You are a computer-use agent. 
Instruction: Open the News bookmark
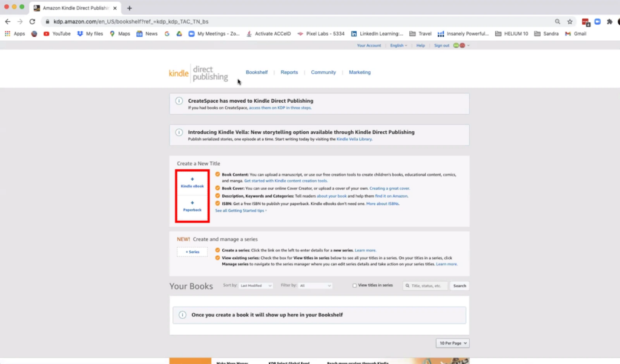pos(147,33)
